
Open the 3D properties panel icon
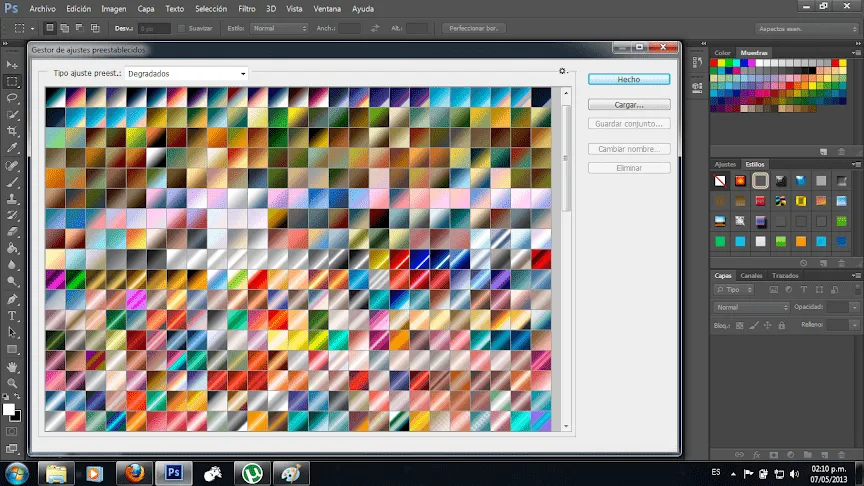(x=697, y=87)
